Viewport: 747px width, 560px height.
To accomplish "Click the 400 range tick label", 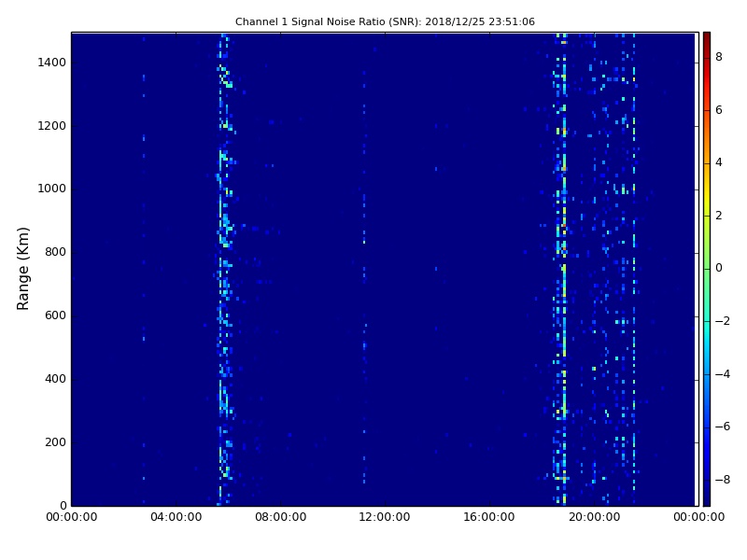I will pyautogui.click(x=55, y=379).
